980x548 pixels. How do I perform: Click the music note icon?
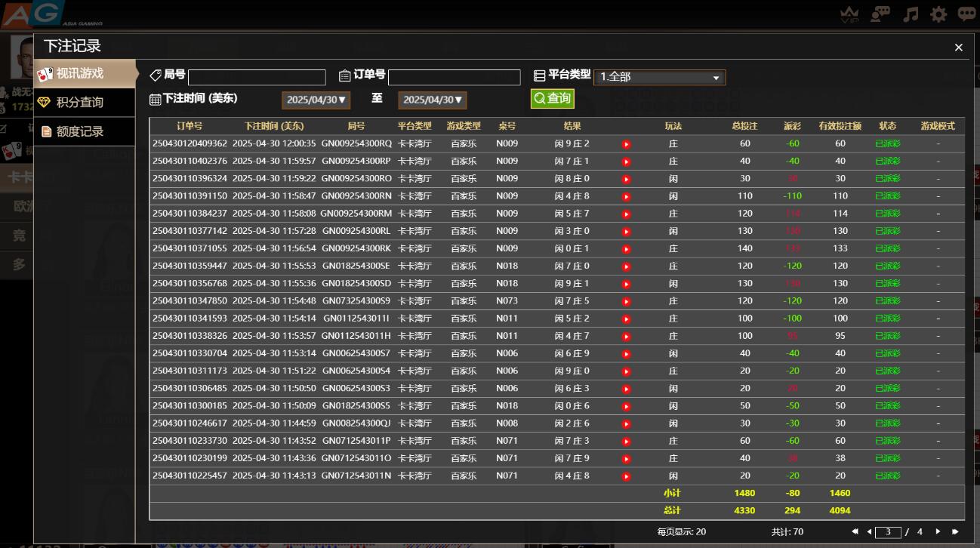point(911,14)
